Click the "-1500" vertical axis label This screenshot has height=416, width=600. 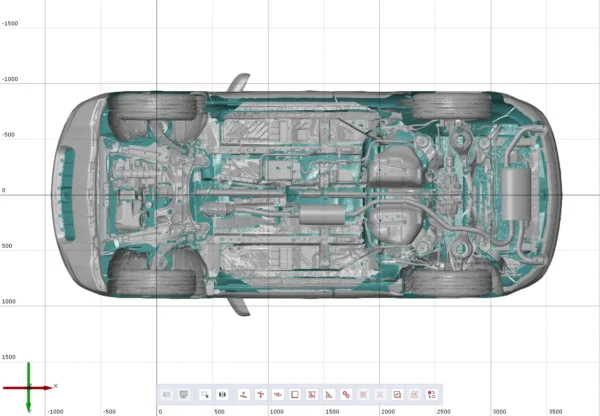[10, 24]
